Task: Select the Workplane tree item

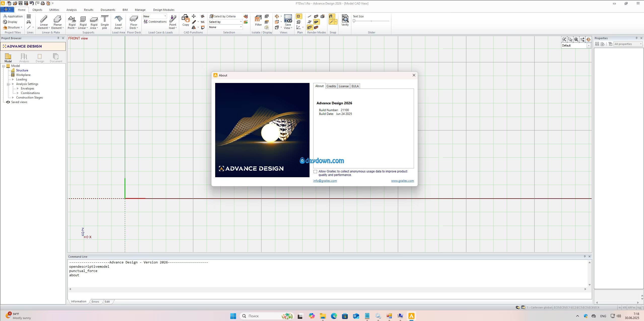Action: (23, 75)
